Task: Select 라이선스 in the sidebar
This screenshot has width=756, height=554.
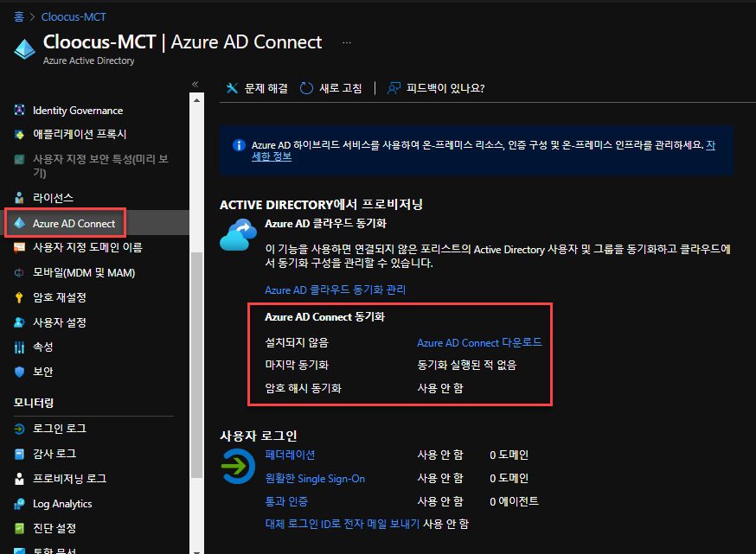Action: (x=53, y=198)
